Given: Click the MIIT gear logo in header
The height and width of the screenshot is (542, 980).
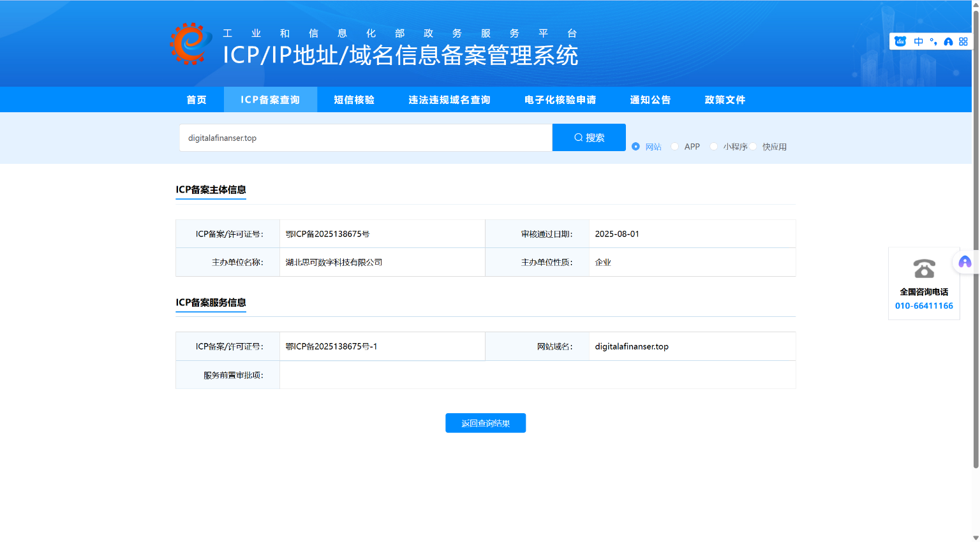Looking at the screenshot, I should (x=191, y=43).
